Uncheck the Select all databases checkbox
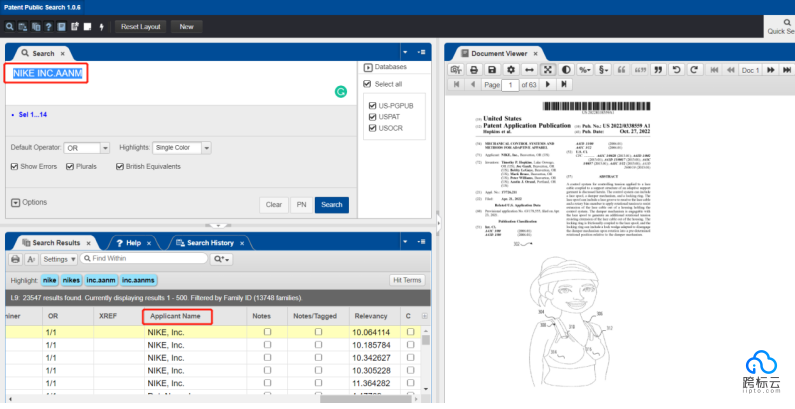The width and height of the screenshot is (795, 409). tap(367, 84)
